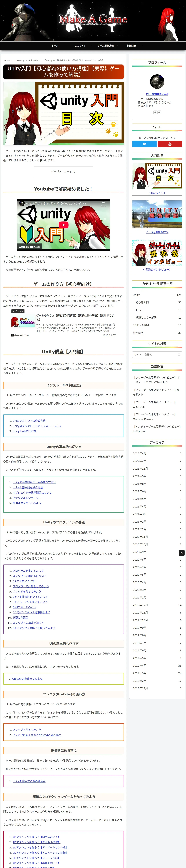Open the Topic category link

158,310
